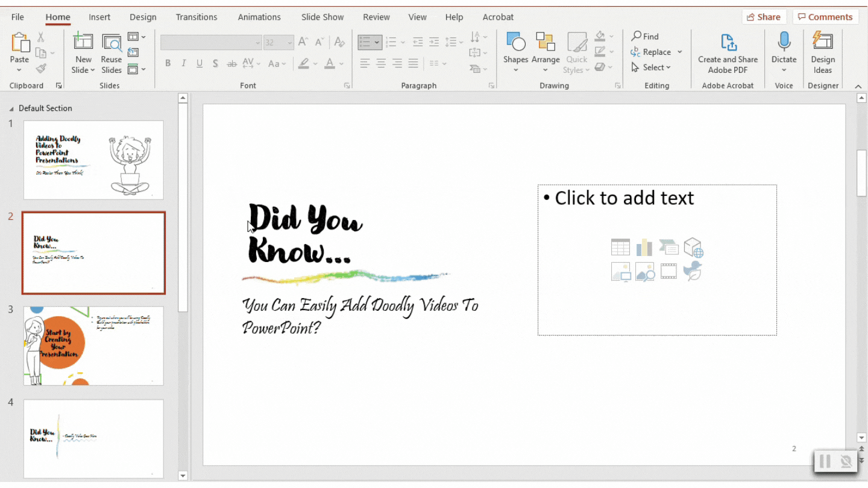Switch to the Transitions tab
This screenshot has height=488, width=868.
click(x=196, y=17)
